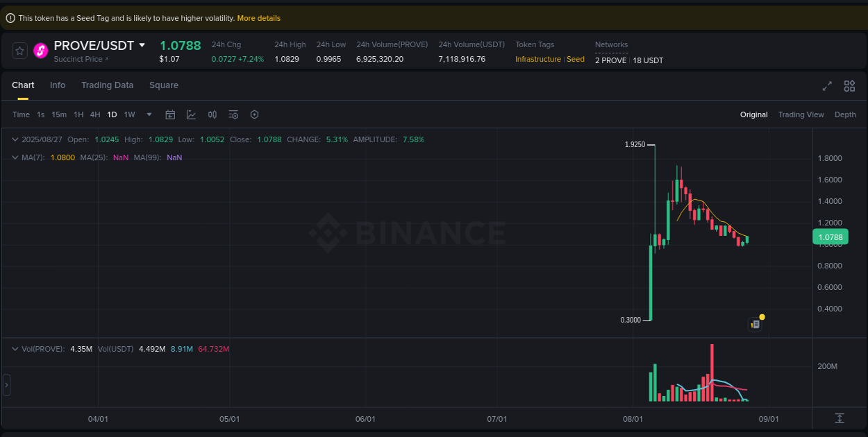Collapse the moving averages row chevron
Image resolution: width=868 pixels, height=437 pixels.
point(14,157)
